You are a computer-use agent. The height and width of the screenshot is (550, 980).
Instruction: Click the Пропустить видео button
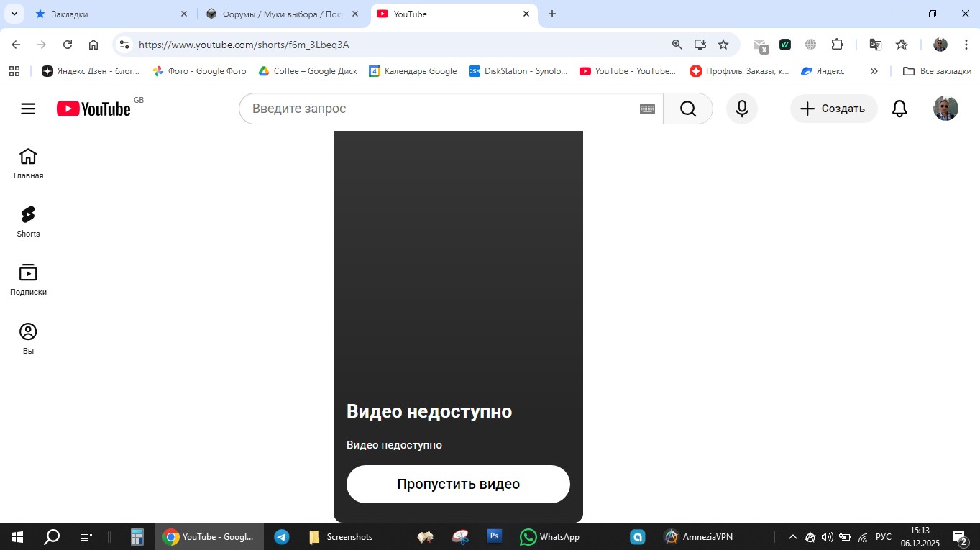(458, 484)
